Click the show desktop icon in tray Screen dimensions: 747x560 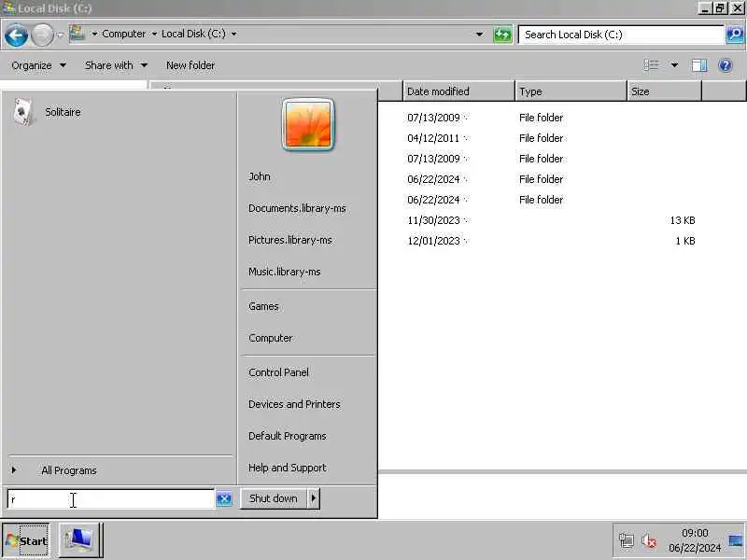[x=736, y=540]
